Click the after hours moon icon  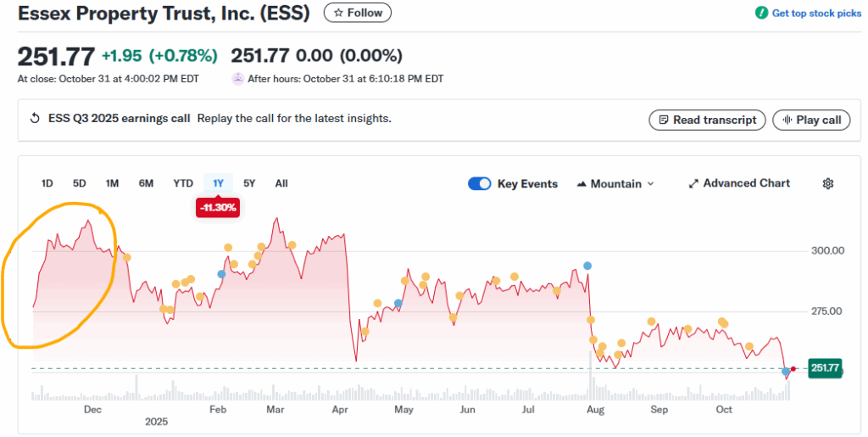(x=237, y=79)
